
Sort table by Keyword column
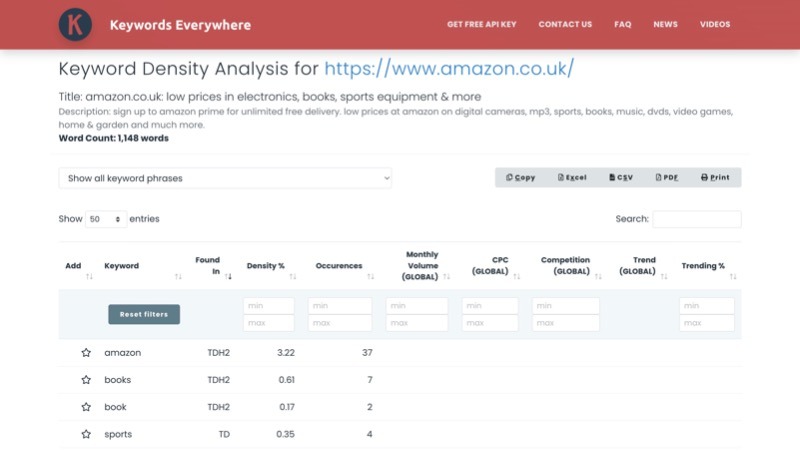[x=178, y=276]
